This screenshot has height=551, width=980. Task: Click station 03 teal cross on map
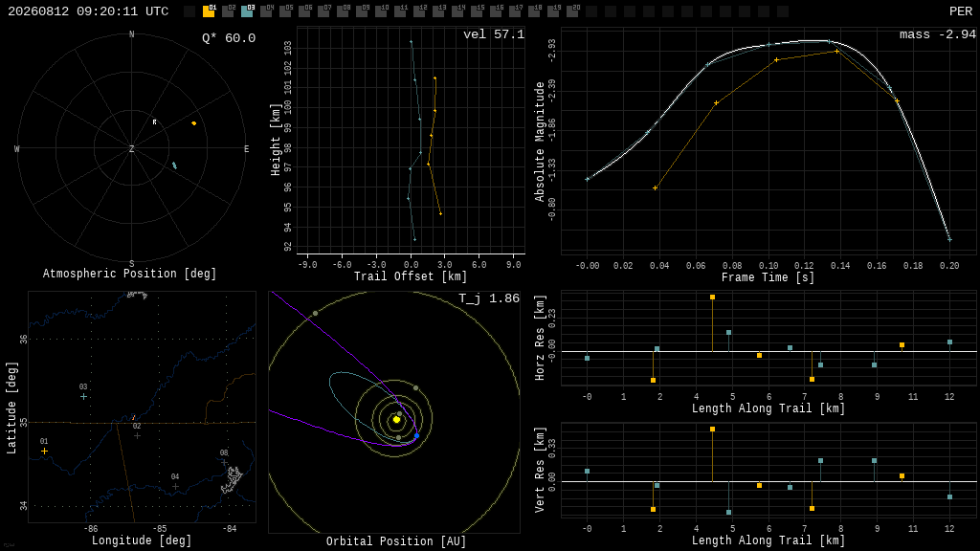pos(84,397)
